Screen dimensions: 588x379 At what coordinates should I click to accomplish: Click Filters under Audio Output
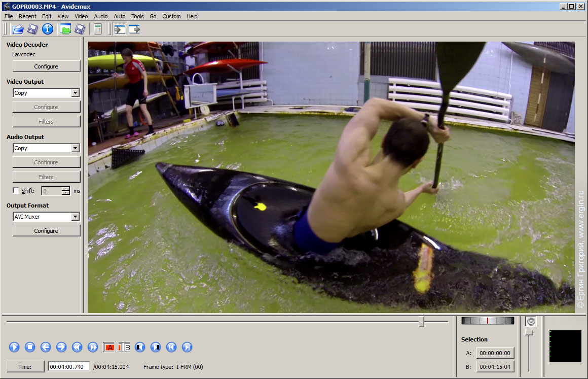coord(46,177)
